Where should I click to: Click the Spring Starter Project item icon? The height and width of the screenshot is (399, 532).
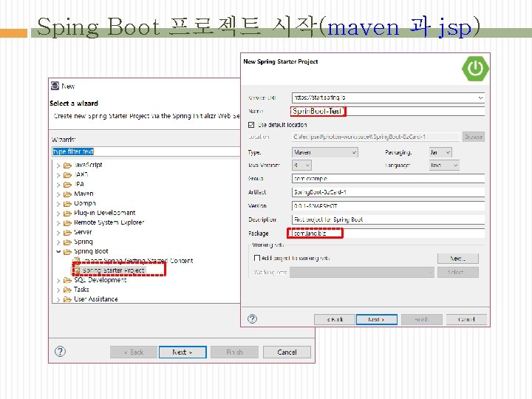click(x=77, y=270)
